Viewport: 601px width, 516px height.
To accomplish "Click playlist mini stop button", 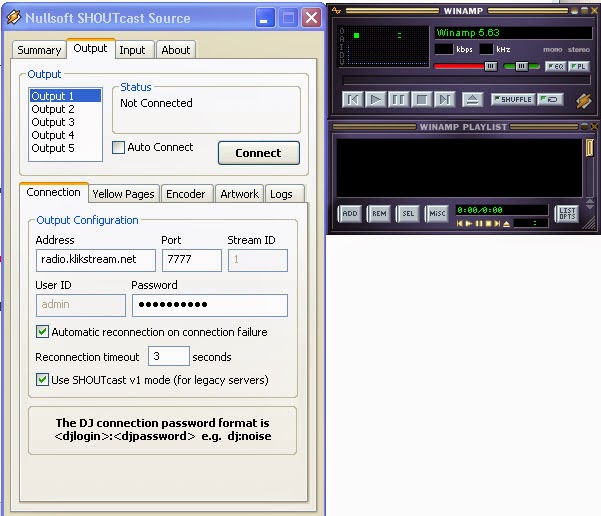I will [488, 223].
